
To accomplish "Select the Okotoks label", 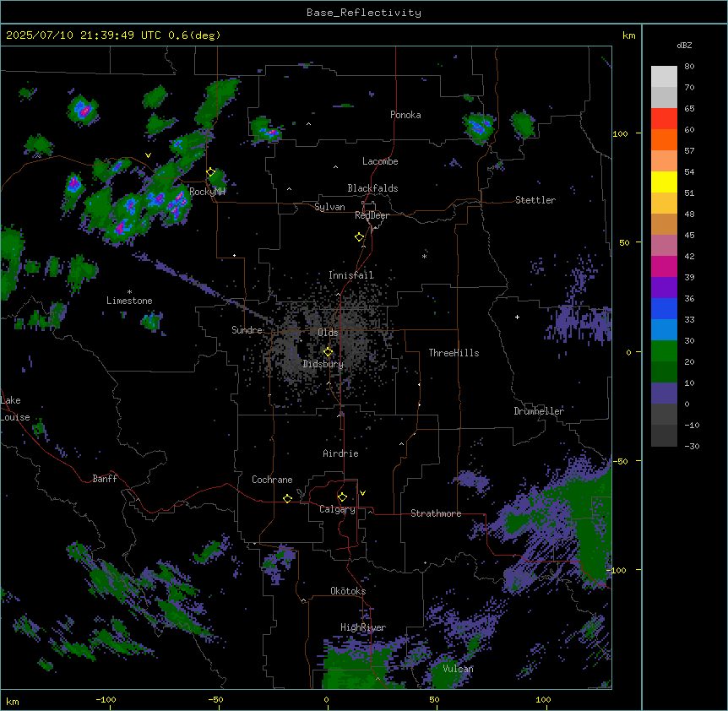I will [348, 591].
